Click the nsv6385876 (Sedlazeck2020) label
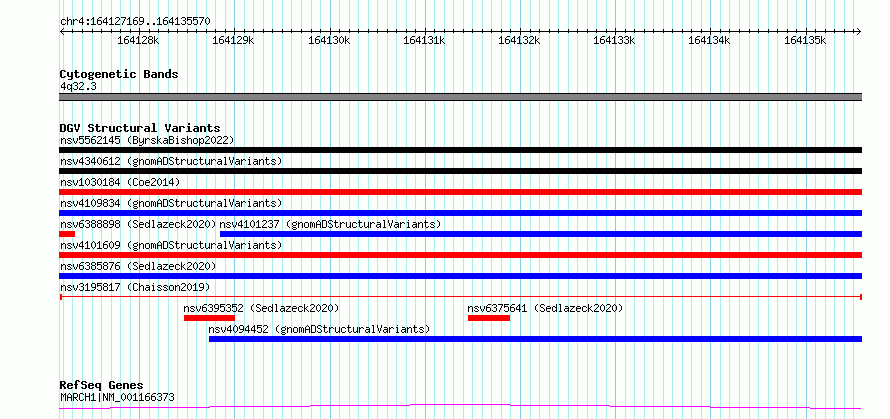 point(138,266)
